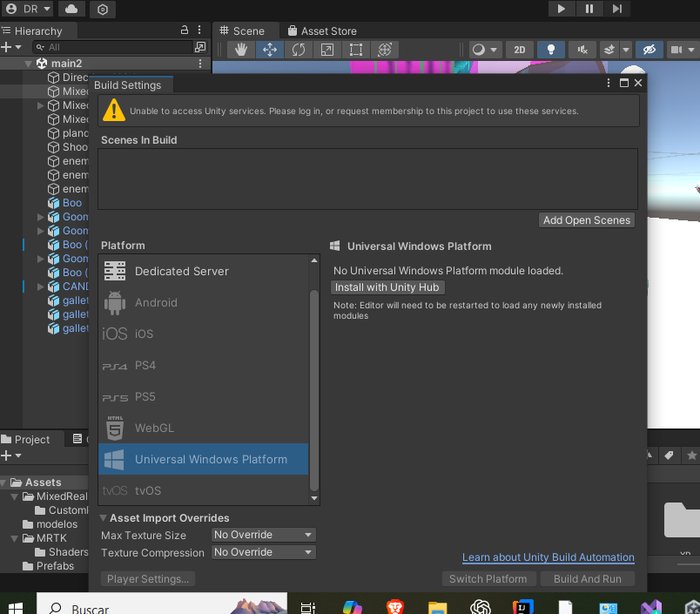This screenshot has height=614, width=700.
Task: Select PS5 platform
Action: 203,396
